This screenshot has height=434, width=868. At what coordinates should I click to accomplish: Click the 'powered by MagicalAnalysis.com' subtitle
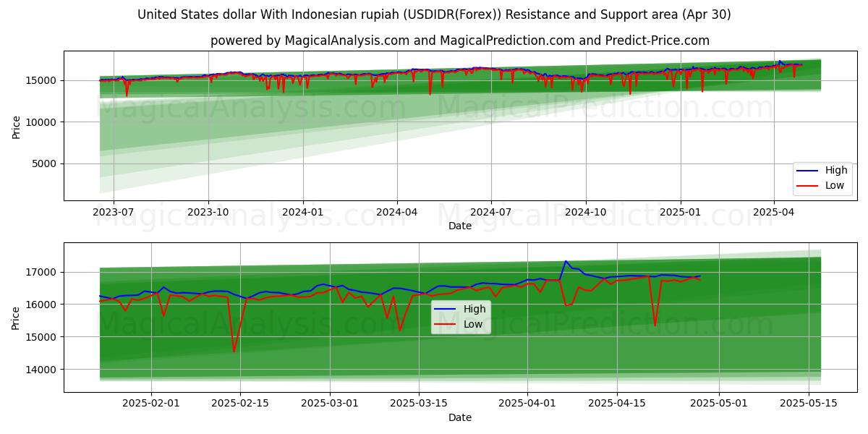(460, 41)
